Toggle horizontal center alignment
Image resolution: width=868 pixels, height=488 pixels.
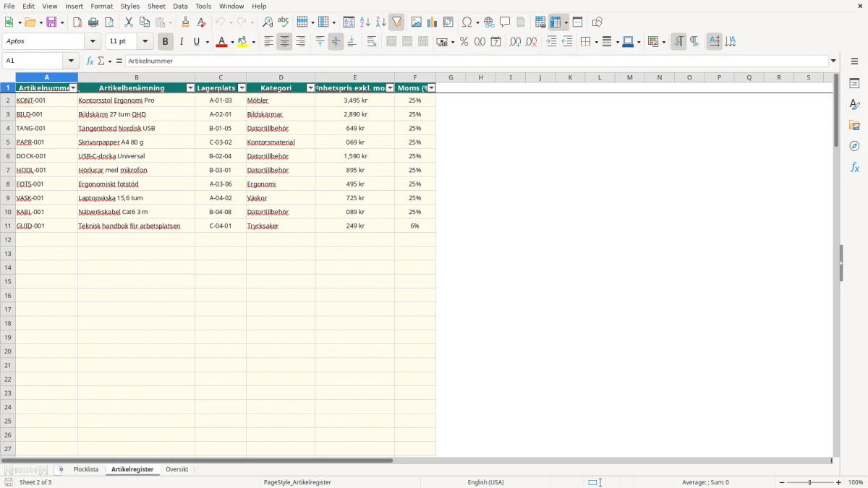284,42
